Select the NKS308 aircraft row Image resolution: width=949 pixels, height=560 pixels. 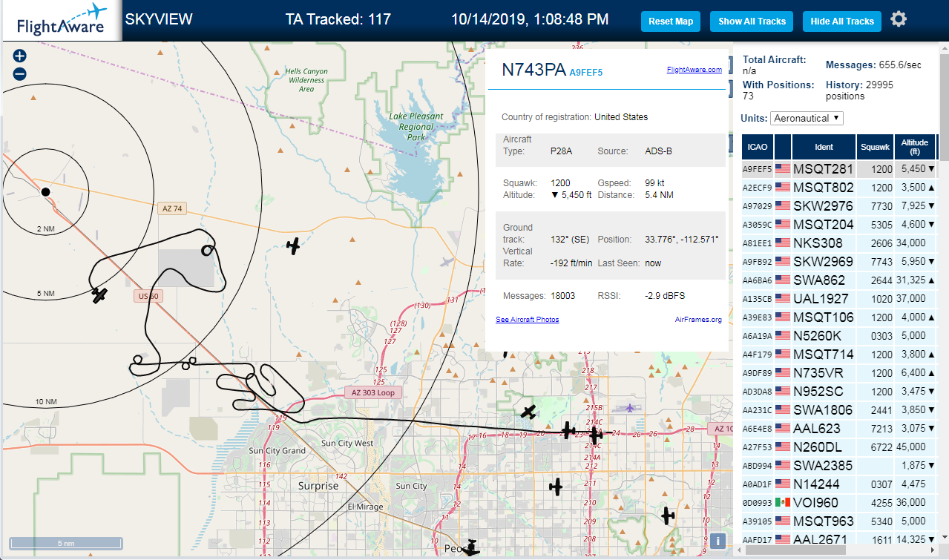(x=839, y=243)
